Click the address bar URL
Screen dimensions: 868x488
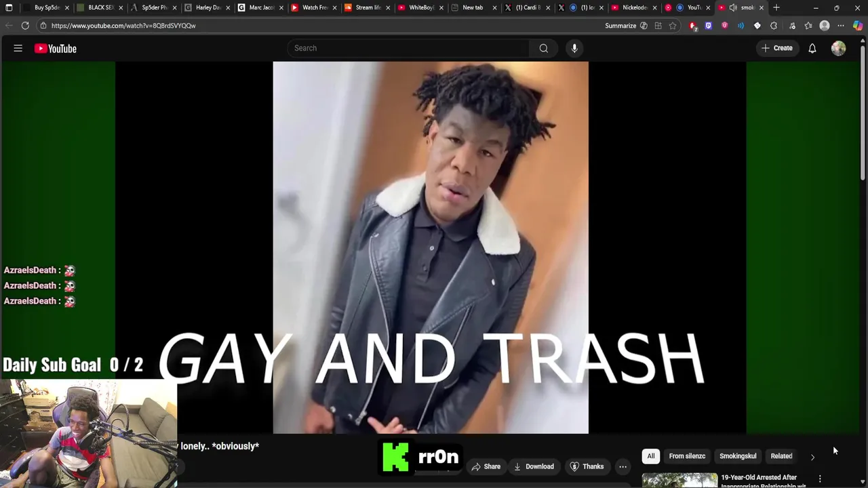pos(123,26)
